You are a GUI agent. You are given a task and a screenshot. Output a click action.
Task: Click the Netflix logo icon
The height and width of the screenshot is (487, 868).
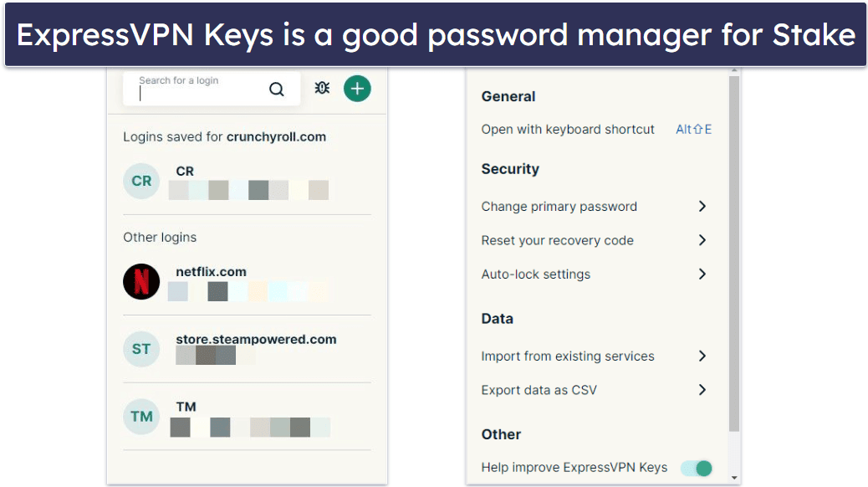tap(141, 282)
